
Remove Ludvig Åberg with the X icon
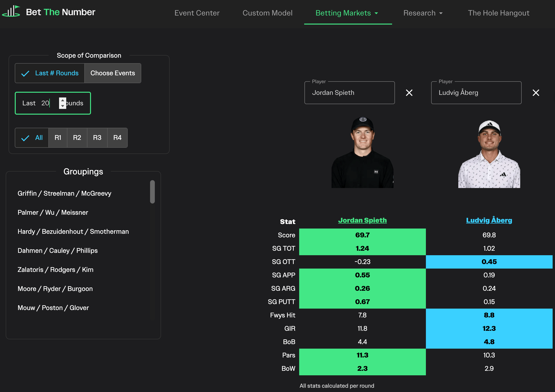(x=536, y=93)
